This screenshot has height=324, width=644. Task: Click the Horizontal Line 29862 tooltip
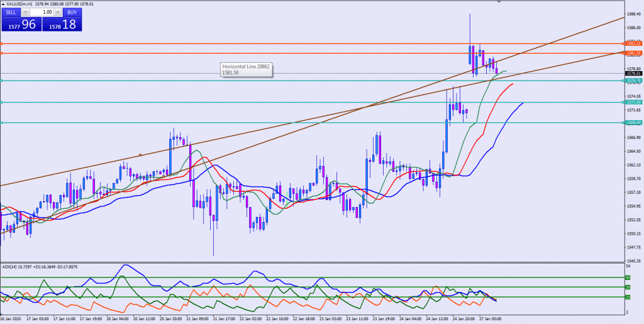tap(246, 69)
